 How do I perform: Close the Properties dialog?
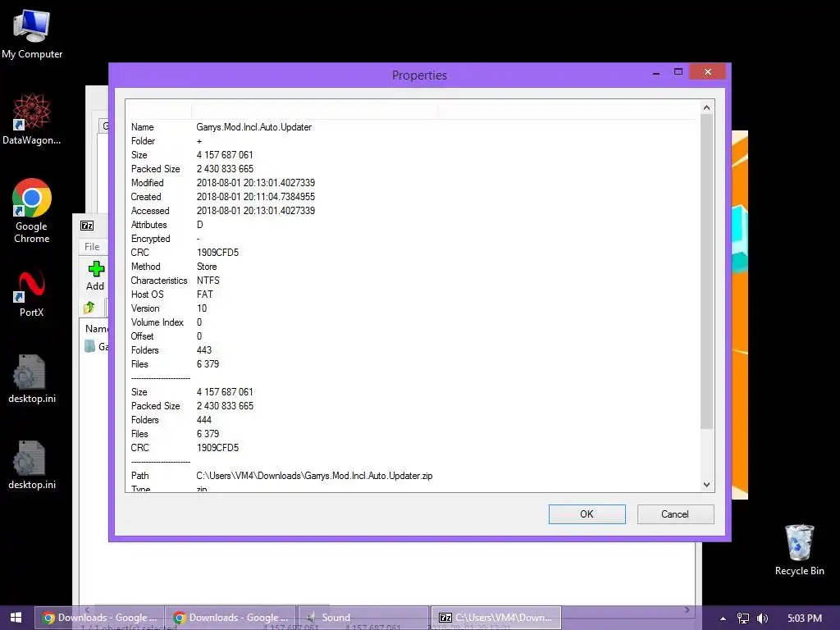click(708, 72)
